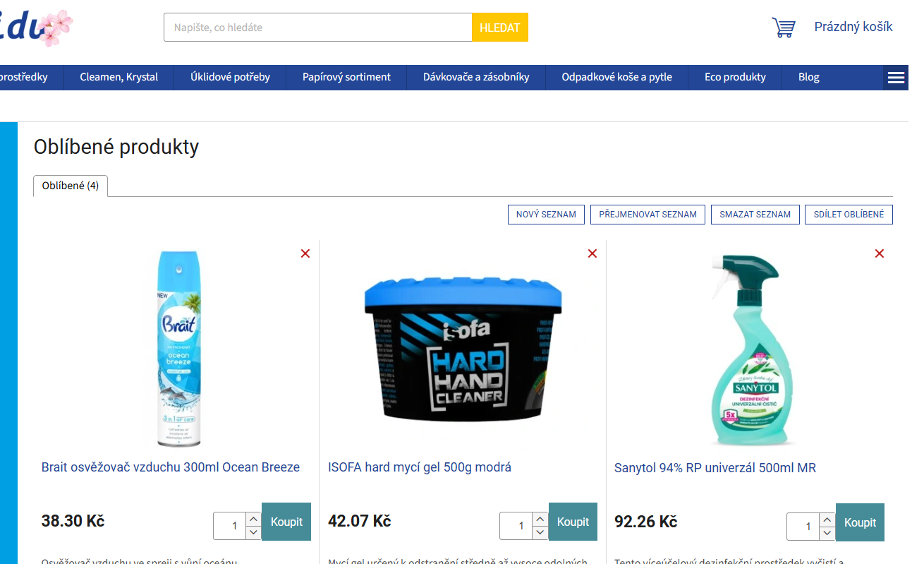Viewport: 924px width, 564px height.
Task: Click the search input field
Action: (x=318, y=28)
